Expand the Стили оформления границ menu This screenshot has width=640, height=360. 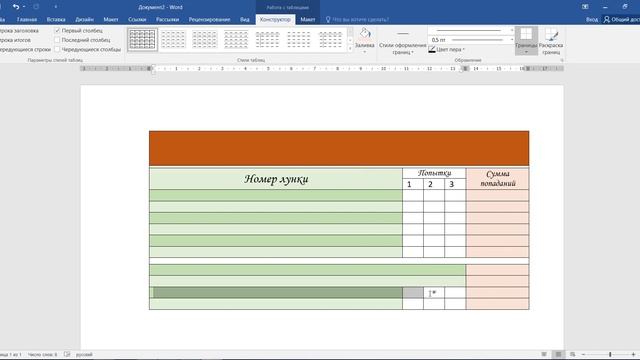[402, 49]
